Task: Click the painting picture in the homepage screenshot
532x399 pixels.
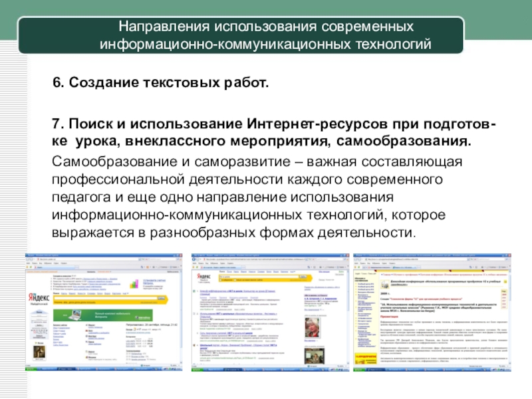Action: pyautogui.click(x=39, y=351)
